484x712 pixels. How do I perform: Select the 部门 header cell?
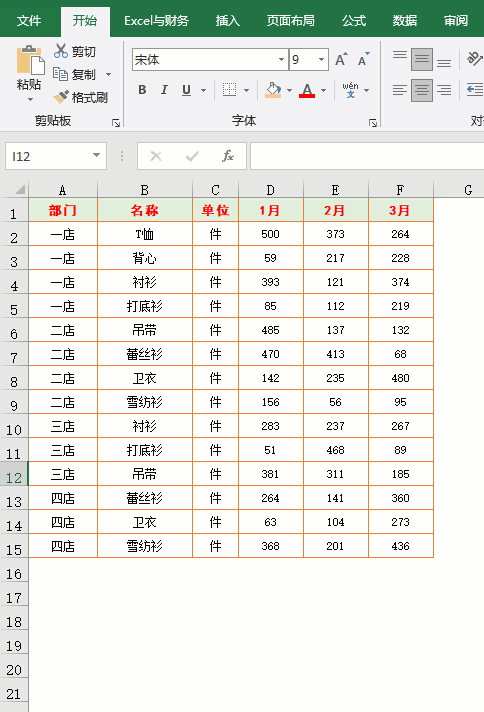click(x=63, y=210)
